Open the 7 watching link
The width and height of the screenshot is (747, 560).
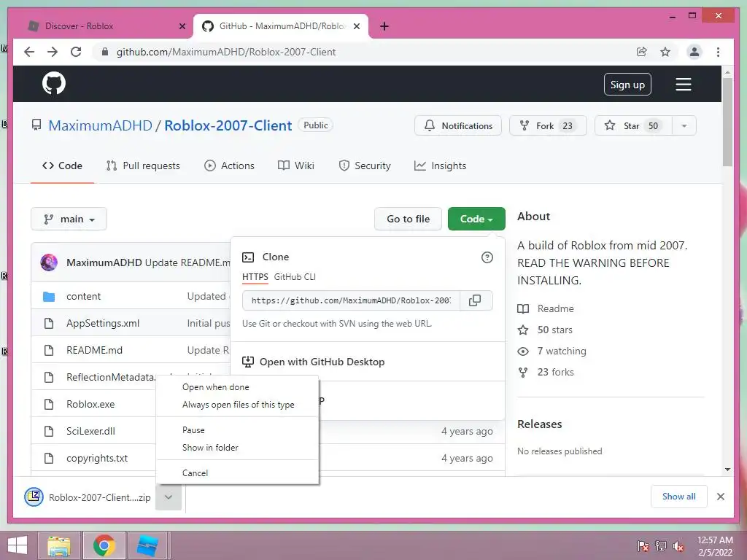(x=551, y=351)
